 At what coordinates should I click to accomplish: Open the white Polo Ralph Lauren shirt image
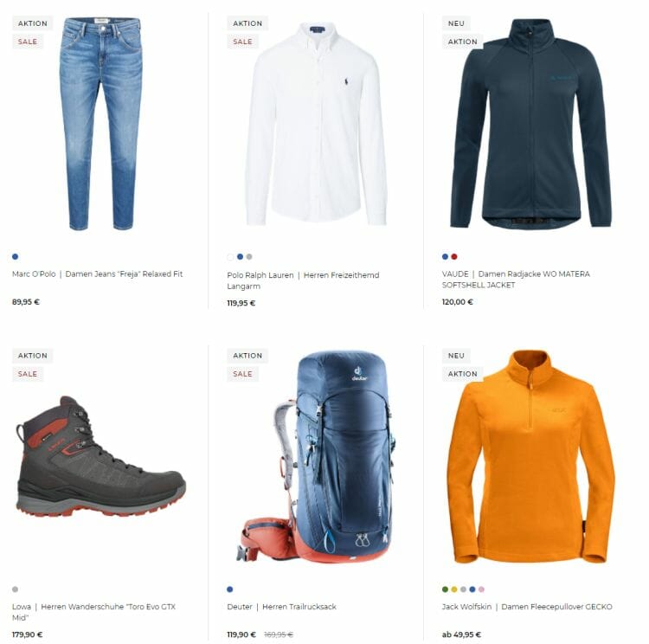click(317, 125)
